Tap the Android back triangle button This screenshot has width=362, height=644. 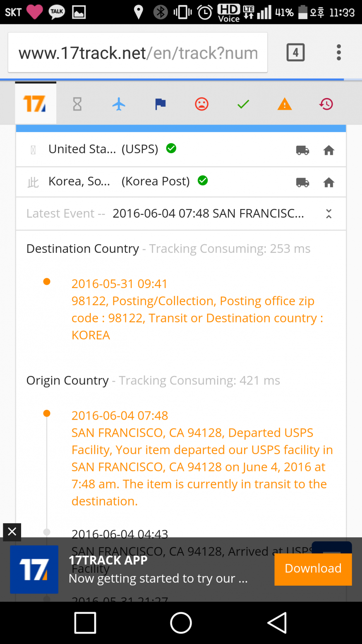(277, 622)
